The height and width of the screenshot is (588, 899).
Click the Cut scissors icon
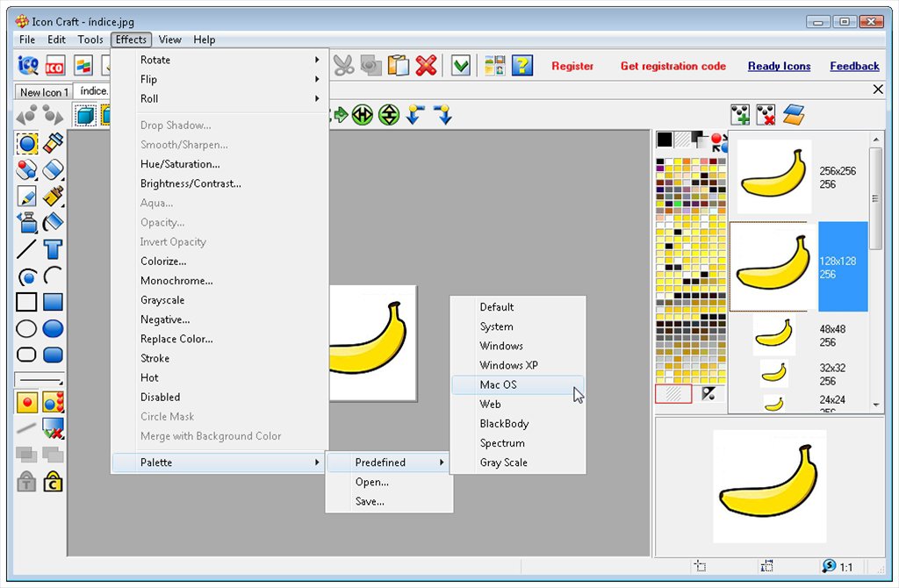click(342, 65)
